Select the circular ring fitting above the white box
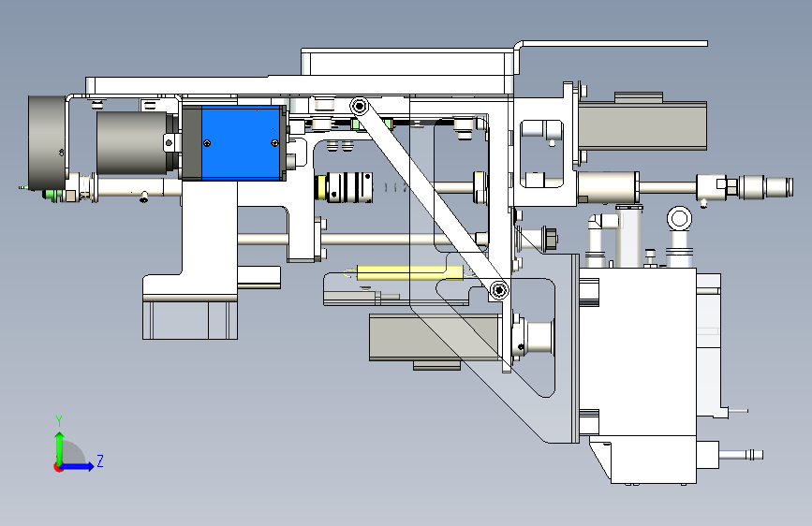Viewport: 812px width, 526px height. 679,218
